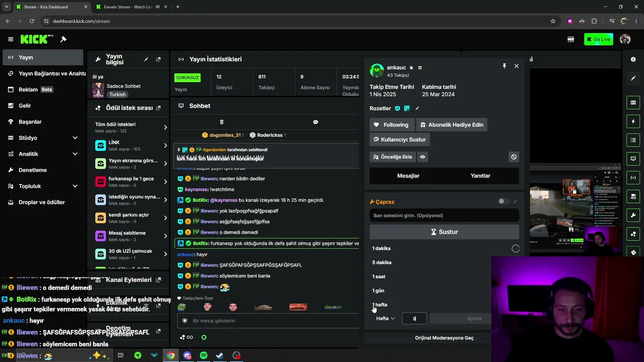Viewport: 644px width, 362px height.
Task: Go to Yayın in the sidebar
Action: coord(42,57)
